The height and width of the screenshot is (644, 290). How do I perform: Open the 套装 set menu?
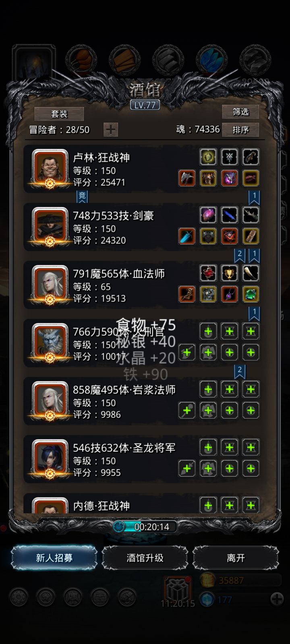(59, 114)
